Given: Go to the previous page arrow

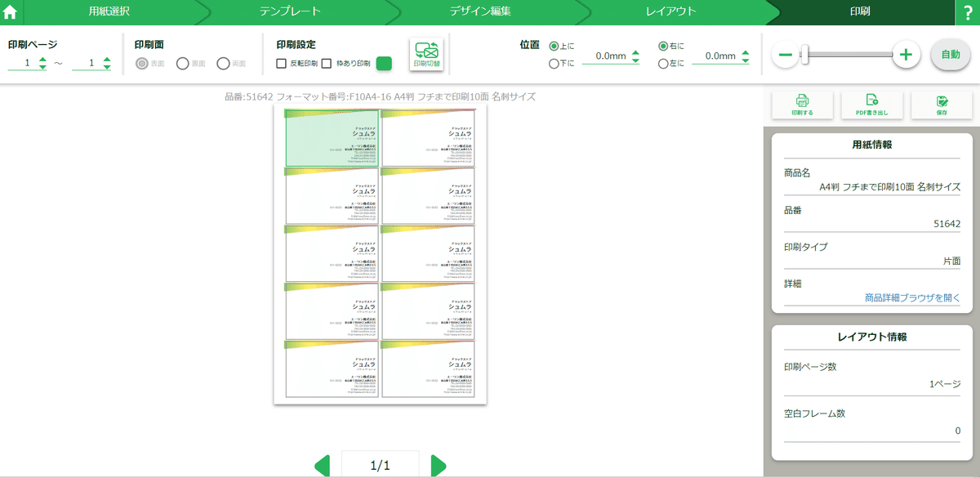Looking at the screenshot, I should pos(323,466).
